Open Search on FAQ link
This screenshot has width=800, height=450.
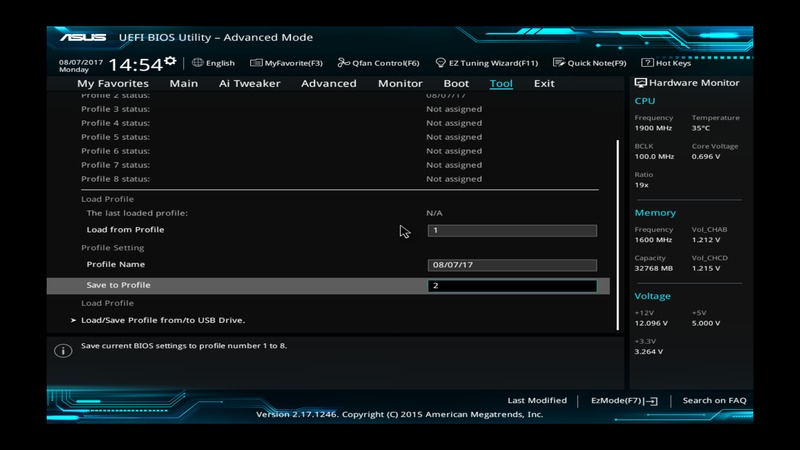click(x=714, y=400)
